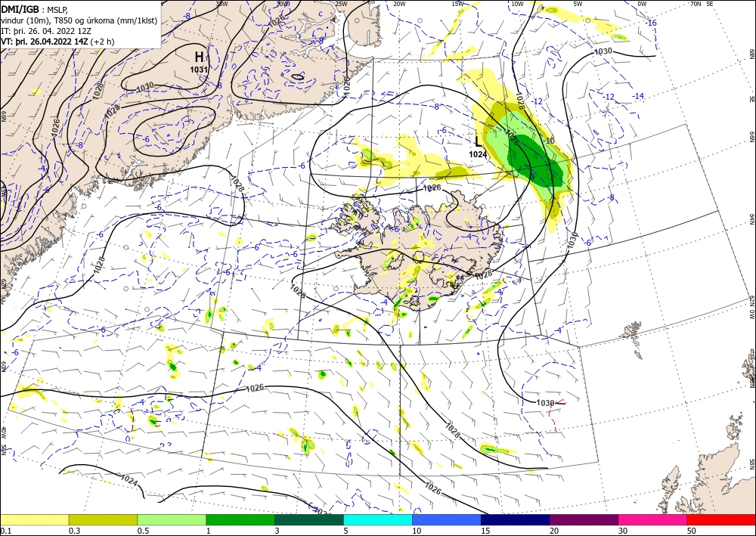The image size is (756, 536).
Task: Click the legend scale label '0.3'
Action: tap(74, 531)
